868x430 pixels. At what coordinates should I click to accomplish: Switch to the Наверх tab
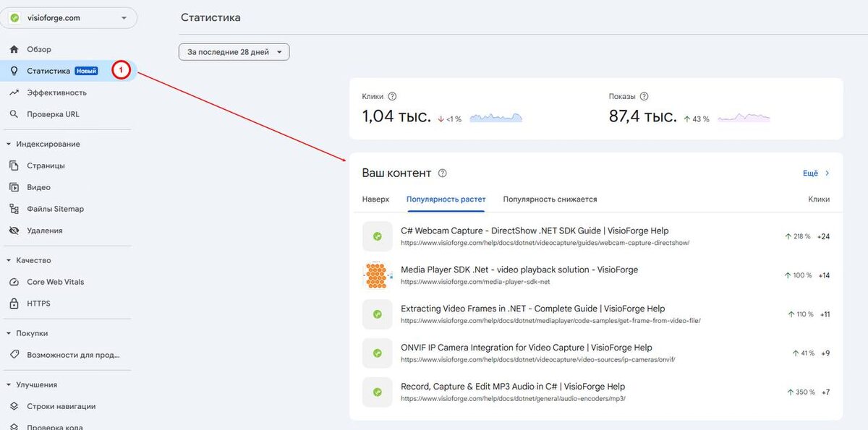coord(375,199)
